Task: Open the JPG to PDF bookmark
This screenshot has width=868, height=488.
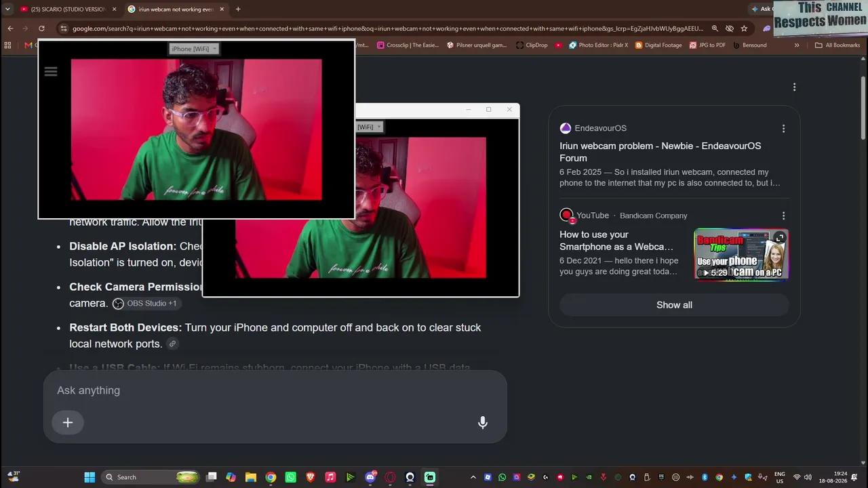Action: 707,45
